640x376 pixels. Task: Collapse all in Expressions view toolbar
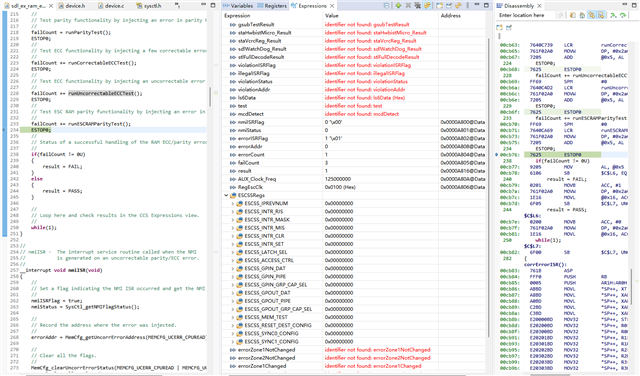tap(386, 6)
